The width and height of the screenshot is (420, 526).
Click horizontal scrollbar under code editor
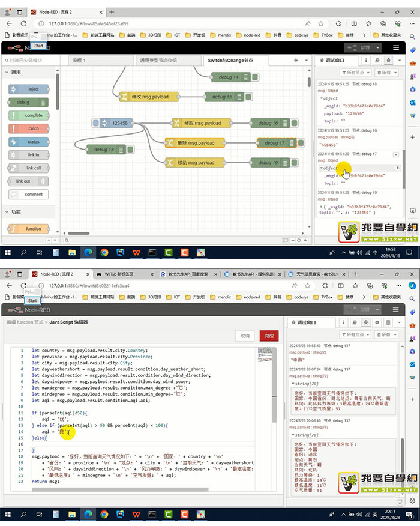(x=120, y=489)
